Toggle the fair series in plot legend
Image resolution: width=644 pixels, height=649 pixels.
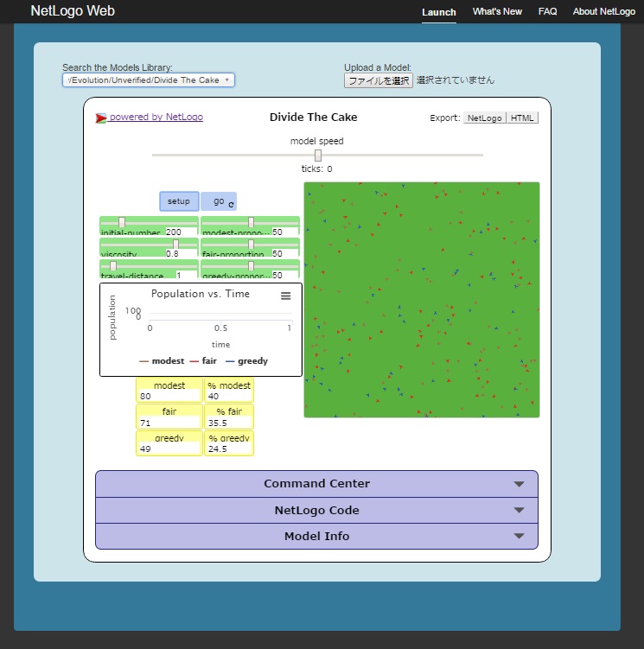(x=203, y=361)
